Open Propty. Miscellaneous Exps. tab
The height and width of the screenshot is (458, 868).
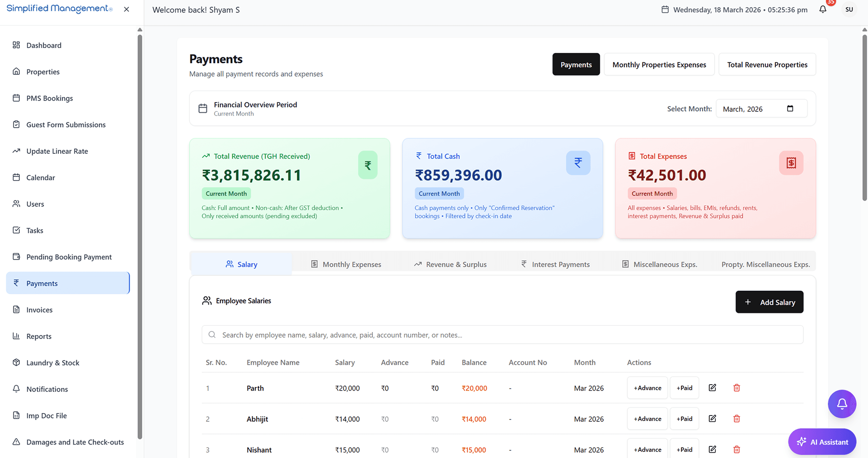pyautogui.click(x=766, y=264)
